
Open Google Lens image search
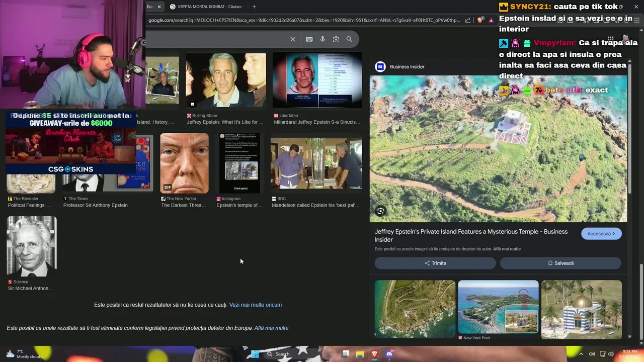click(x=336, y=39)
